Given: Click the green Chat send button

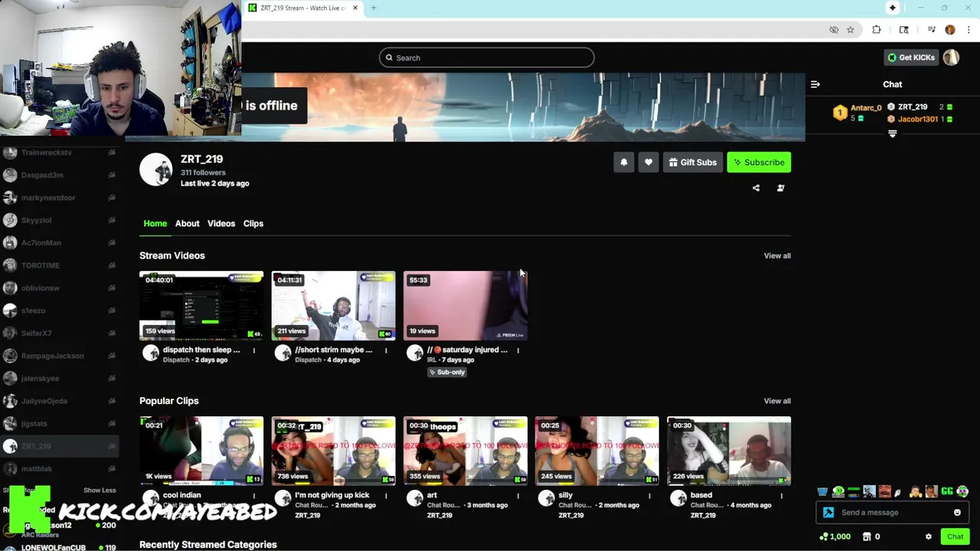Looking at the screenshot, I should pos(955,536).
